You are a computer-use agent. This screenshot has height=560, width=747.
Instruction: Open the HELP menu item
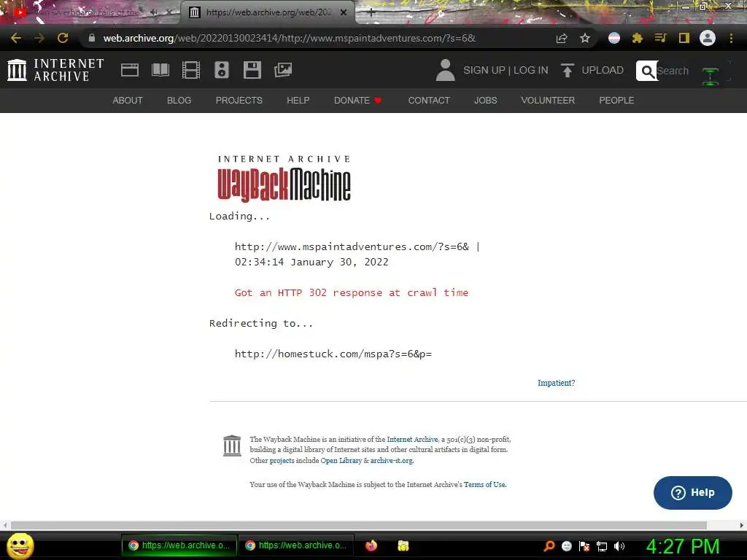pyautogui.click(x=298, y=101)
